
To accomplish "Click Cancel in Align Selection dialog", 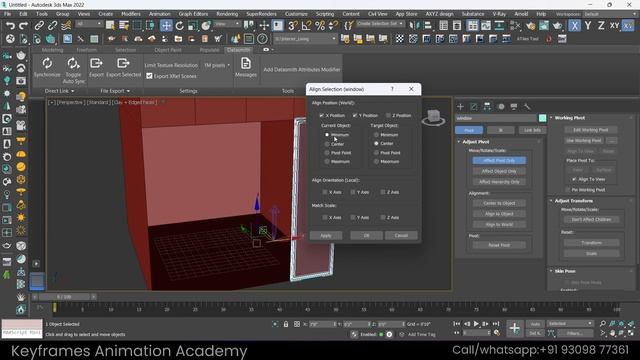I will point(401,236).
